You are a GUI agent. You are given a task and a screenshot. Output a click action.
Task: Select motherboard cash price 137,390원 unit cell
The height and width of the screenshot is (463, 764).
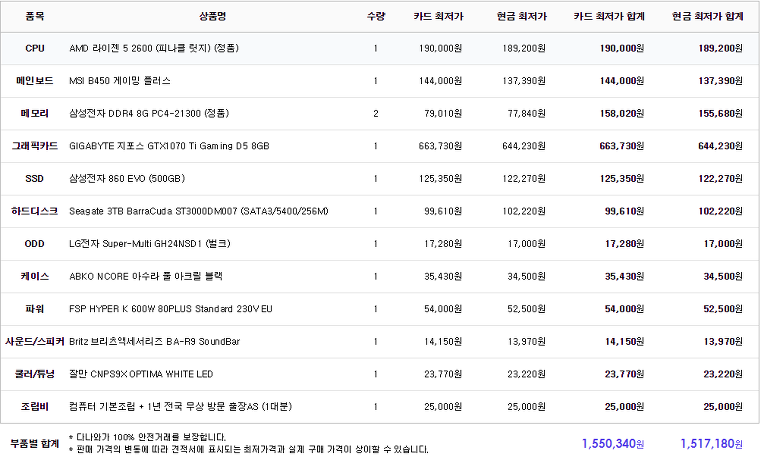click(524, 81)
